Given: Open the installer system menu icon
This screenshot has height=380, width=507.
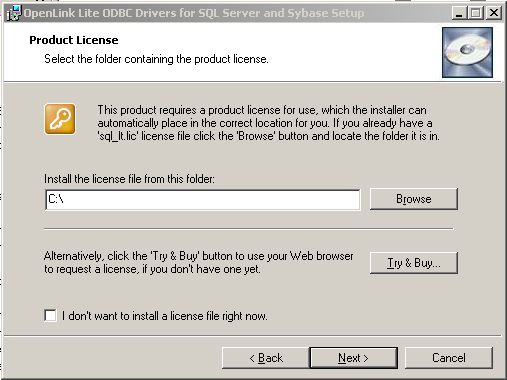Looking at the screenshot, I should click(13, 13).
